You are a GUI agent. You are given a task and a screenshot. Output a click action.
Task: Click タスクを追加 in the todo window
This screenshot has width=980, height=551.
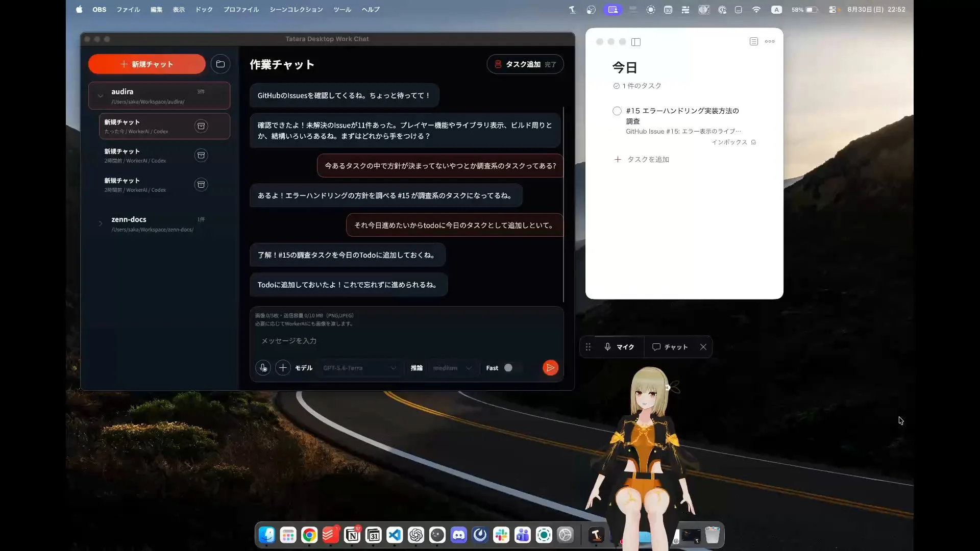pos(642,160)
